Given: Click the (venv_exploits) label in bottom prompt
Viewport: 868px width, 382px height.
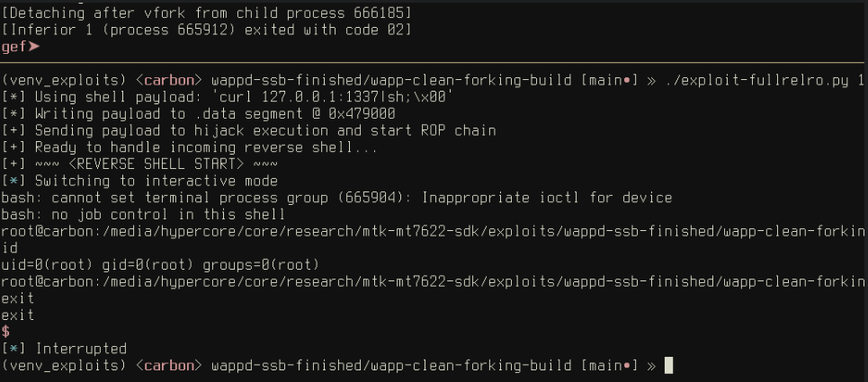Looking at the screenshot, I should [64, 366].
